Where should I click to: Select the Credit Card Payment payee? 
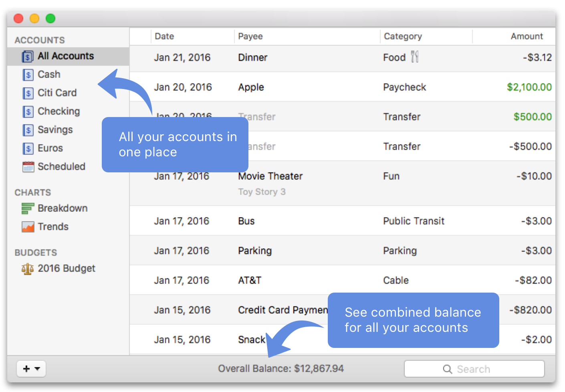tap(283, 310)
